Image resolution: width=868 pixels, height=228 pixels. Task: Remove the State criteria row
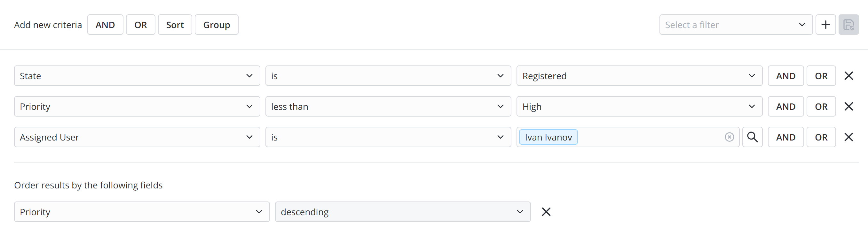click(848, 76)
